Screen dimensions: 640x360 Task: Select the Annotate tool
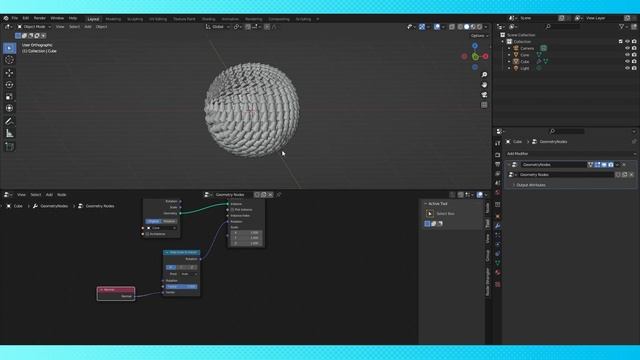[x=9, y=121]
